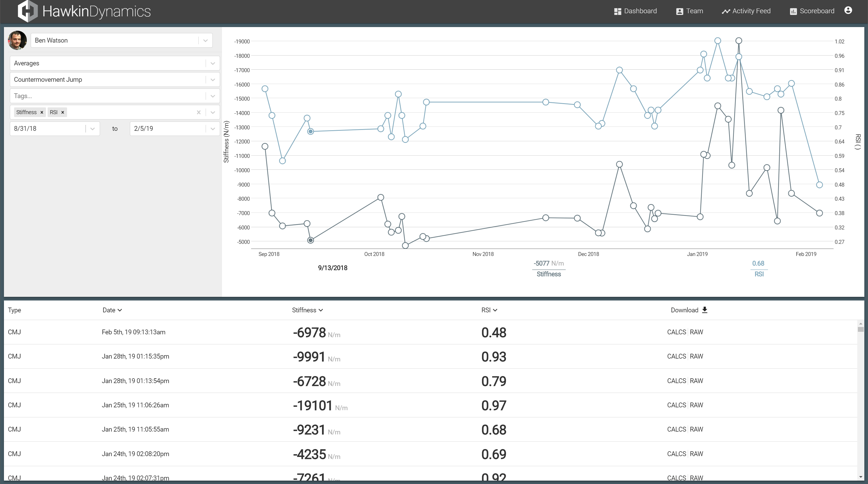Expand the Averages dropdown

pyautogui.click(x=212, y=63)
